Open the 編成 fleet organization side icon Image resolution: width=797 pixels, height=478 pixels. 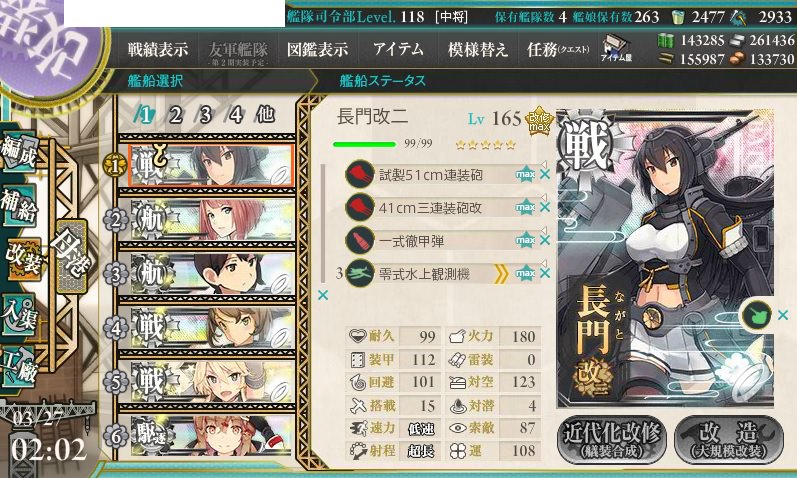pos(19,151)
